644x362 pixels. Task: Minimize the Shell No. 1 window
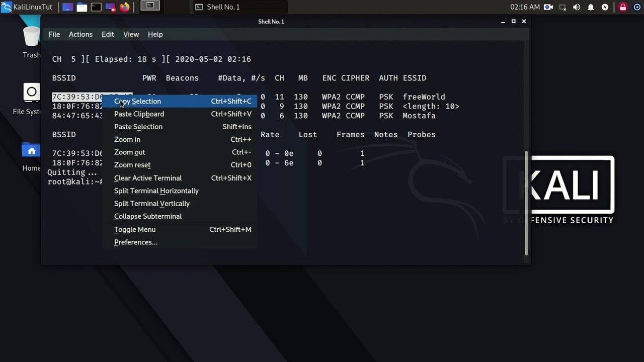[x=503, y=22]
